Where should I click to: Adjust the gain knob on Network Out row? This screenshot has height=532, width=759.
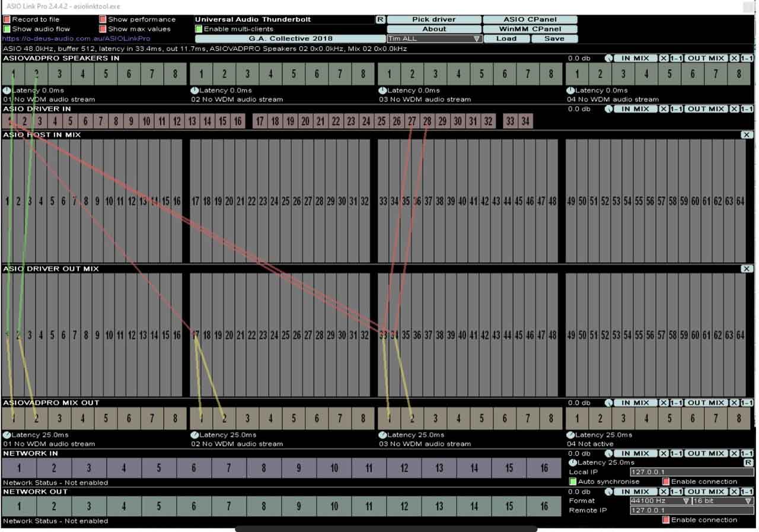click(608, 492)
